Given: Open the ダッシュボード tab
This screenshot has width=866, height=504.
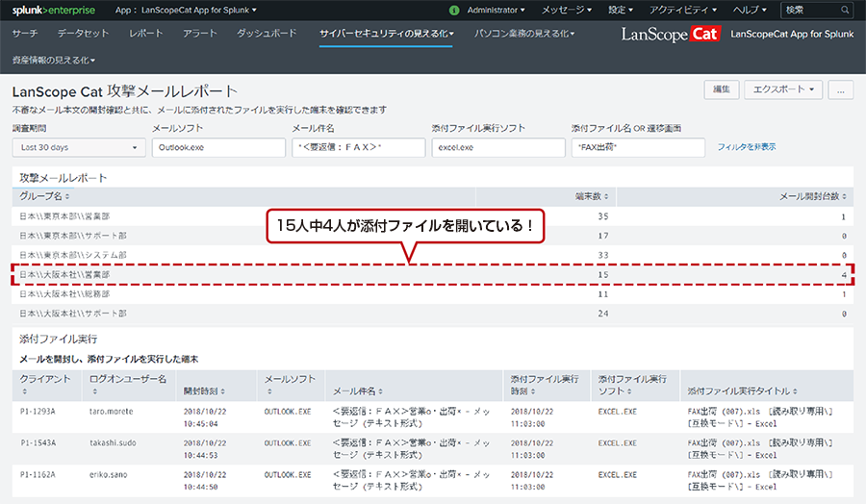Looking at the screenshot, I should coord(267,34).
